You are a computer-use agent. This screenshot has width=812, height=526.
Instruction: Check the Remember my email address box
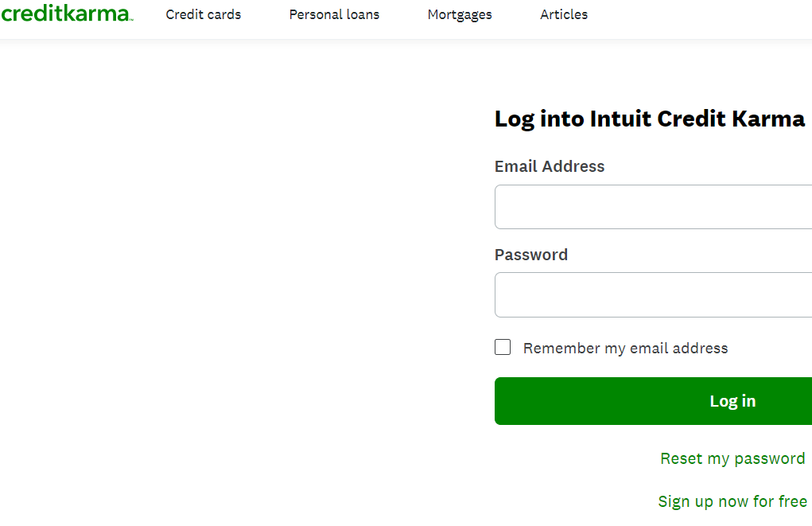click(503, 347)
